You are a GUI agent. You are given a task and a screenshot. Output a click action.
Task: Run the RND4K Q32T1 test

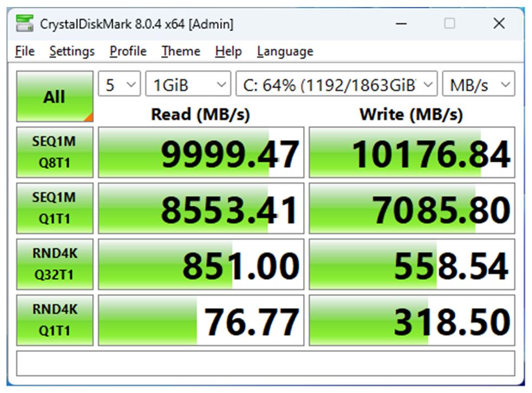point(55,264)
